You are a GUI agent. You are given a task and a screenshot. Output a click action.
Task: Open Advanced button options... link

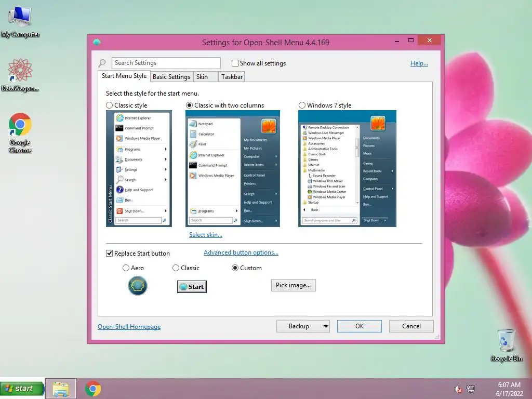tap(241, 252)
